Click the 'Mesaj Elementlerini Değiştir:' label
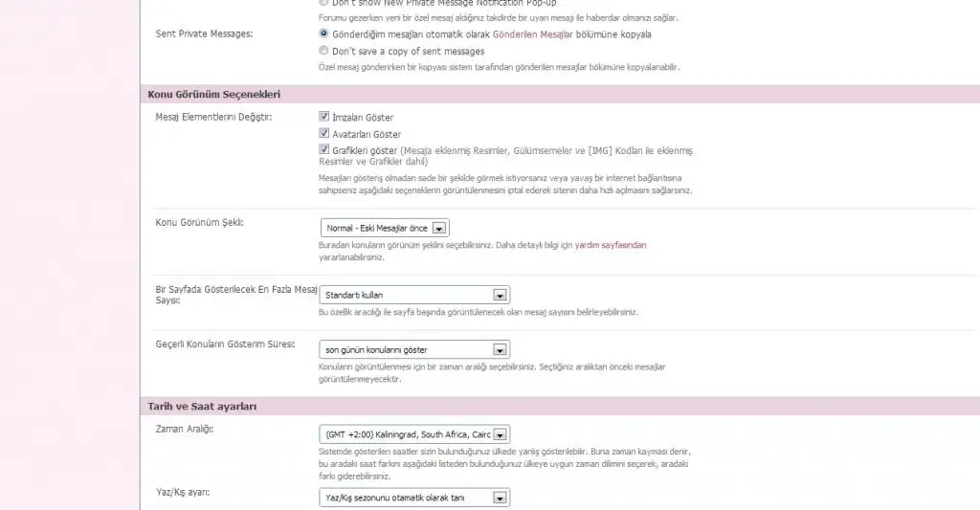 click(x=213, y=117)
